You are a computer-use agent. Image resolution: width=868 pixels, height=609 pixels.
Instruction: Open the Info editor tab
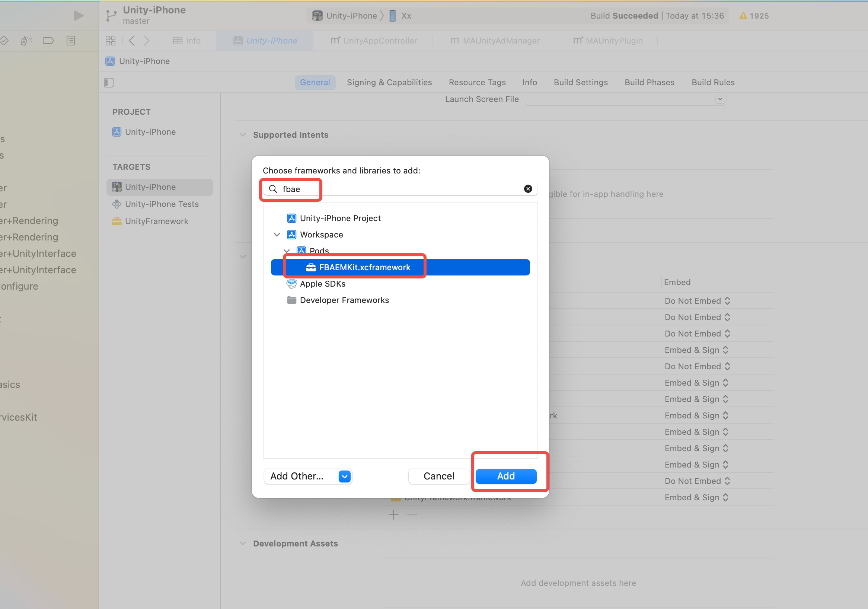click(187, 41)
